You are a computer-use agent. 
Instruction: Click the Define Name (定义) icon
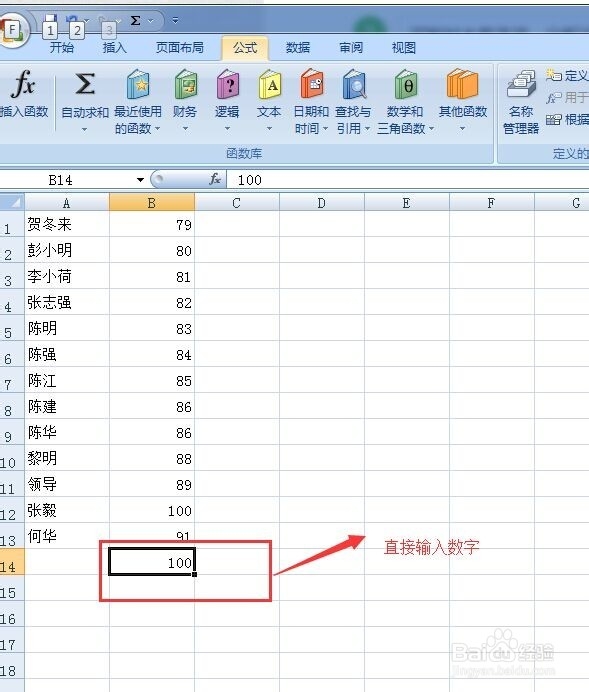tap(554, 75)
